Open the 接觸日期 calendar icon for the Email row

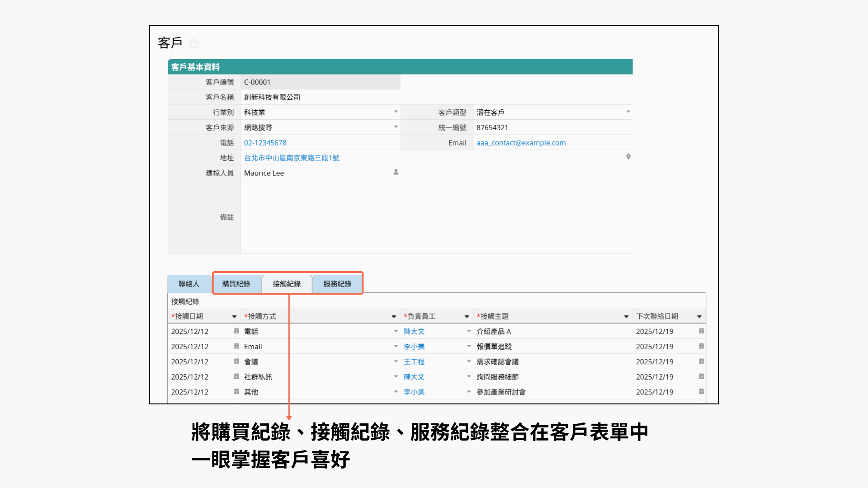point(236,346)
